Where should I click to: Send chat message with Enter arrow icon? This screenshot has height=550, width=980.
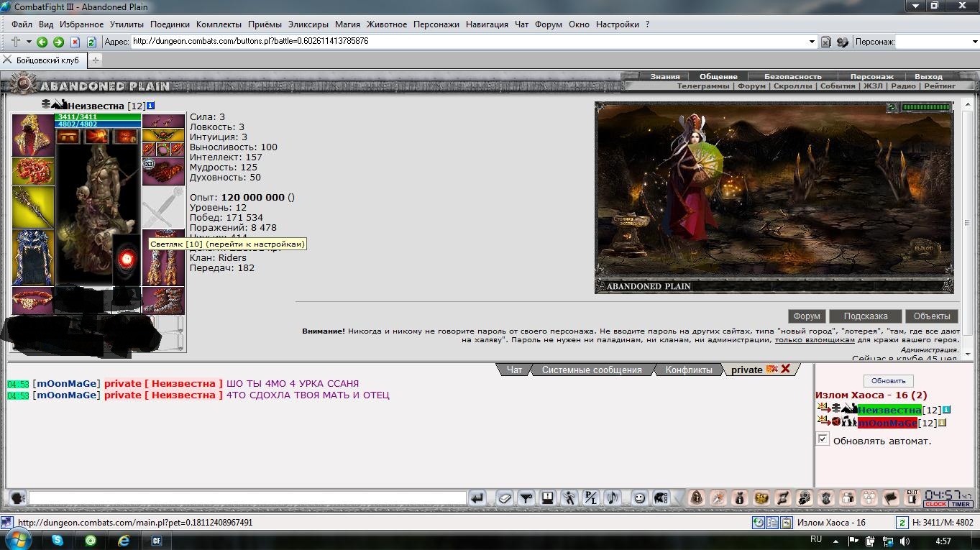tap(477, 498)
